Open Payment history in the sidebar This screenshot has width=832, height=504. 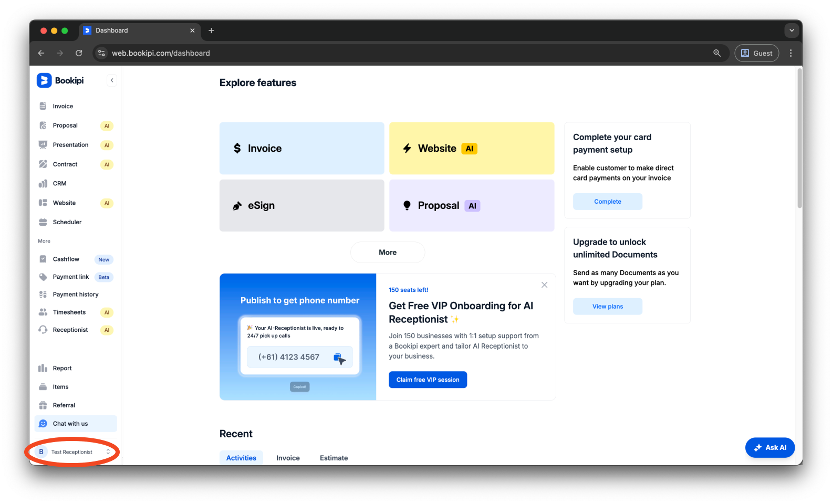tap(76, 295)
